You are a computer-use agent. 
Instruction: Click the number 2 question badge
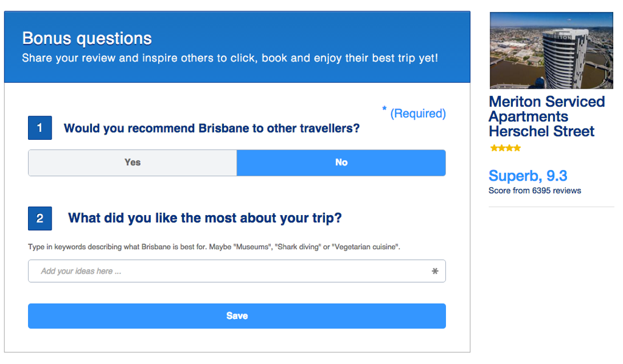(40, 218)
